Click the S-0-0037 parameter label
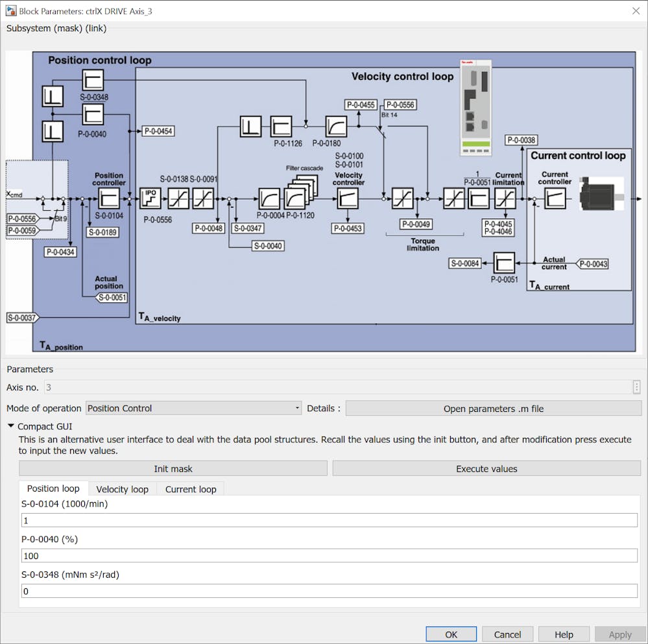Screen dimensions: 648x644 (22, 318)
